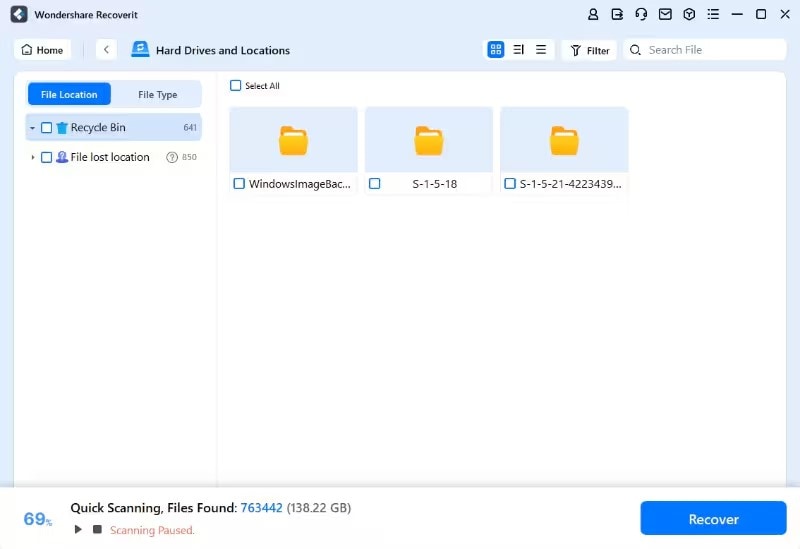The image size is (800, 549).
Task: Open the Filter options
Action: (x=589, y=50)
